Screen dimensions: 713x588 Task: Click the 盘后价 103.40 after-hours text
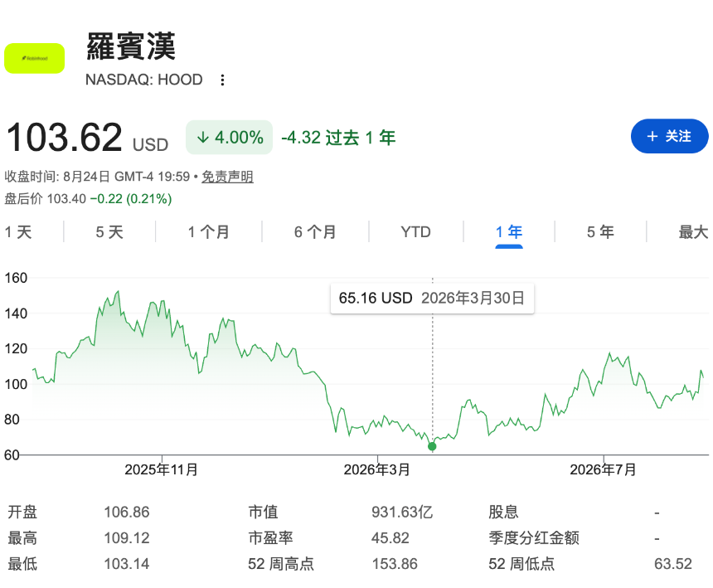coord(46,199)
